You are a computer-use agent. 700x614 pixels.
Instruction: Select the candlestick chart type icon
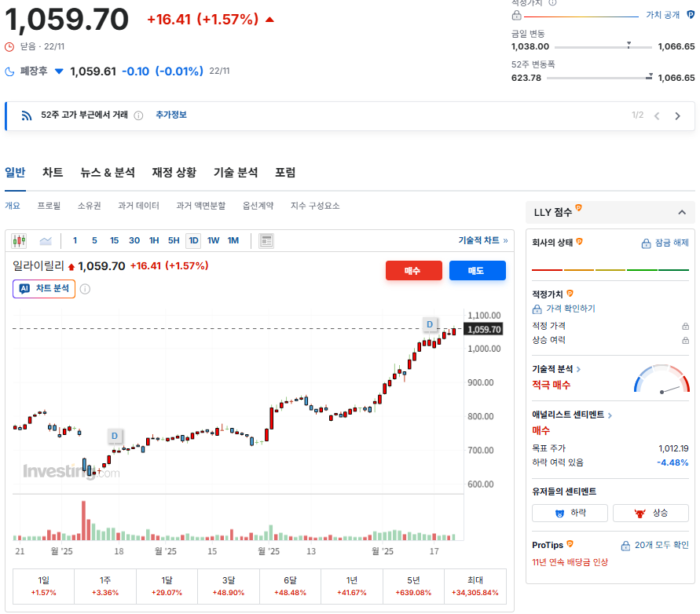click(x=19, y=241)
